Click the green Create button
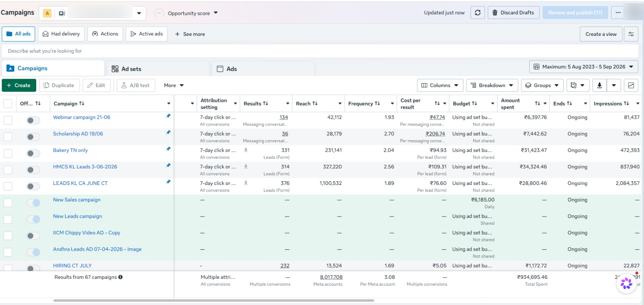Viewport: 644px width, 305px height. pos(19,85)
